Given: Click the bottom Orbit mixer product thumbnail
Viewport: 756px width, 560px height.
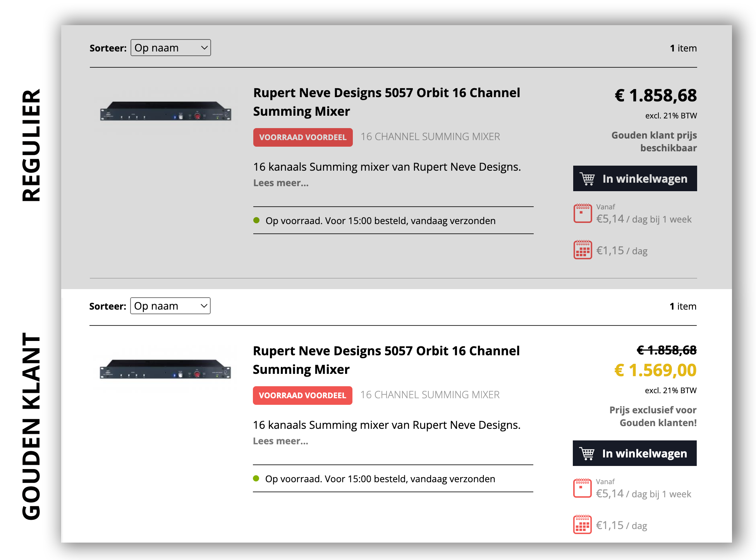Looking at the screenshot, I should (165, 369).
